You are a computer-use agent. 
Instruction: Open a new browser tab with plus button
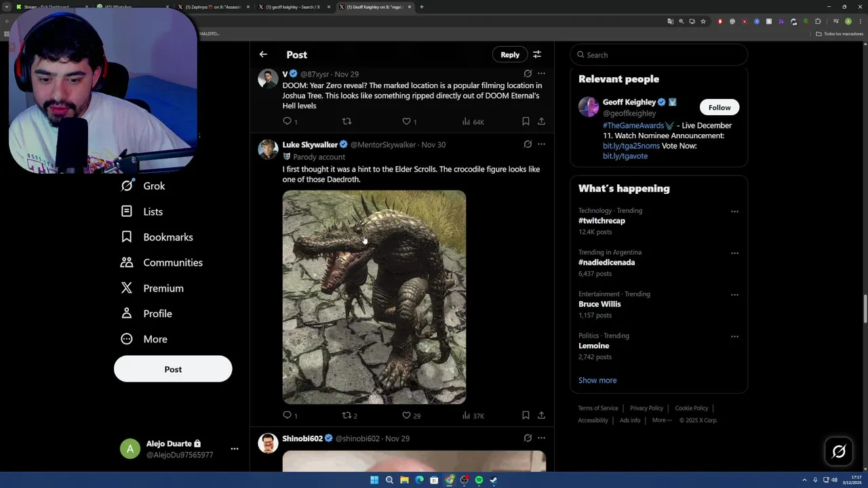(421, 7)
